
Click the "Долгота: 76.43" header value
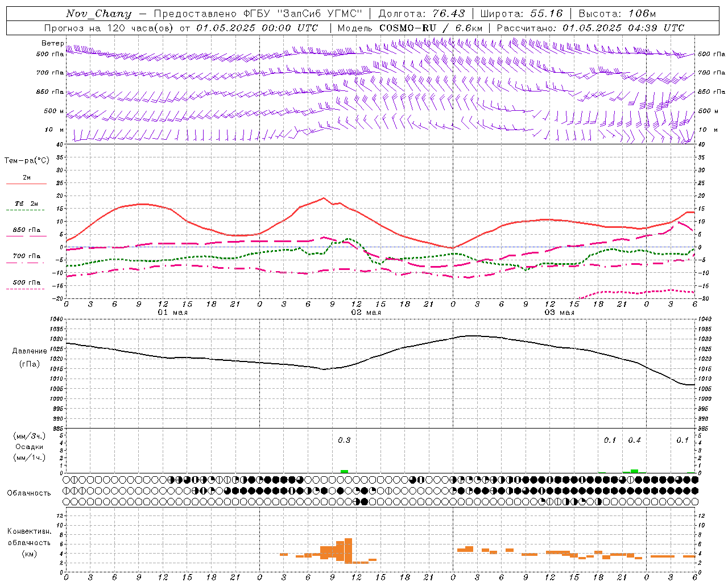(x=421, y=14)
